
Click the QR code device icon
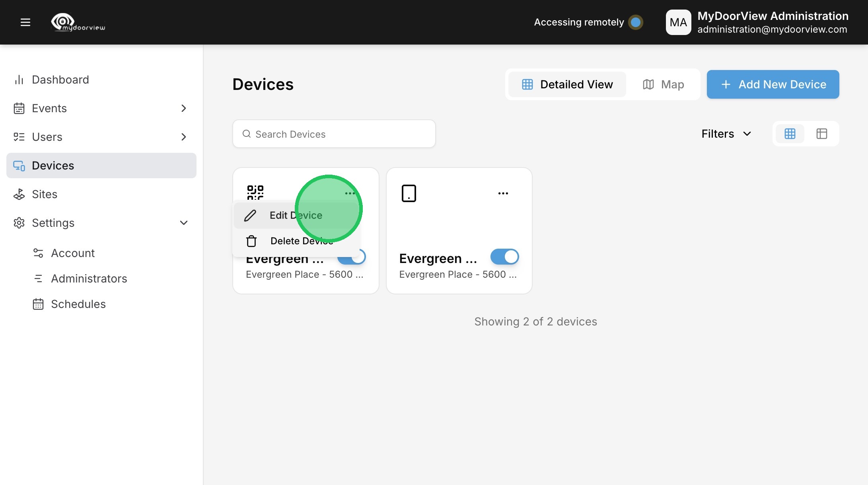(x=255, y=192)
